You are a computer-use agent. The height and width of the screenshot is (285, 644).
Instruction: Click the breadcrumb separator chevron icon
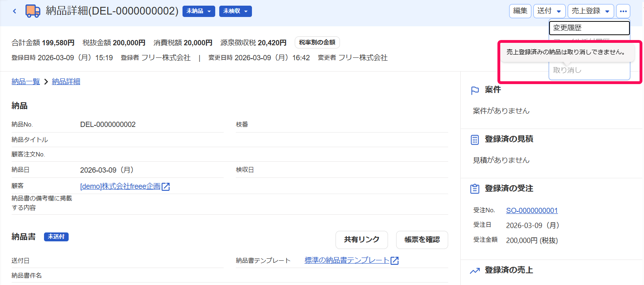46,82
